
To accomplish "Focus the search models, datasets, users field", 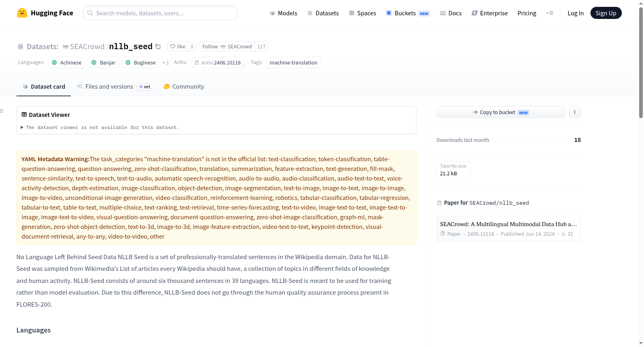I will [160, 13].
